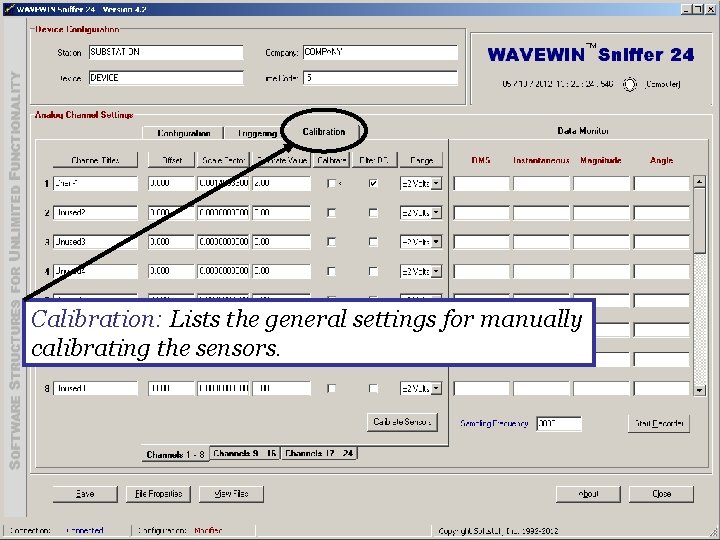Image resolution: width=720 pixels, height=540 pixels.
Task: Open Range dropdown for channel 1
Action: pos(436,184)
